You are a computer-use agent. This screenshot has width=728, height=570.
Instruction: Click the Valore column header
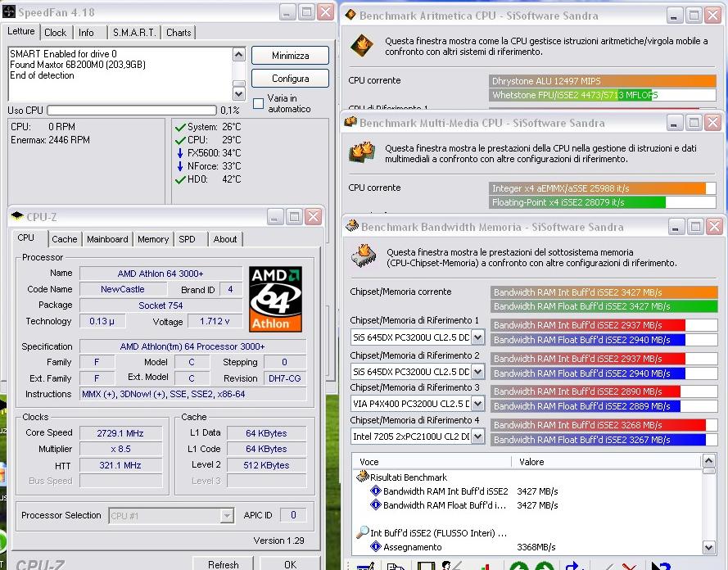[606, 462]
